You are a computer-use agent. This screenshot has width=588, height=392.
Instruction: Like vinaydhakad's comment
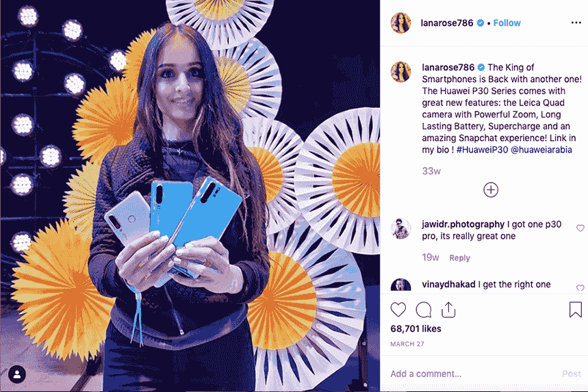click(x=580, y=287)
